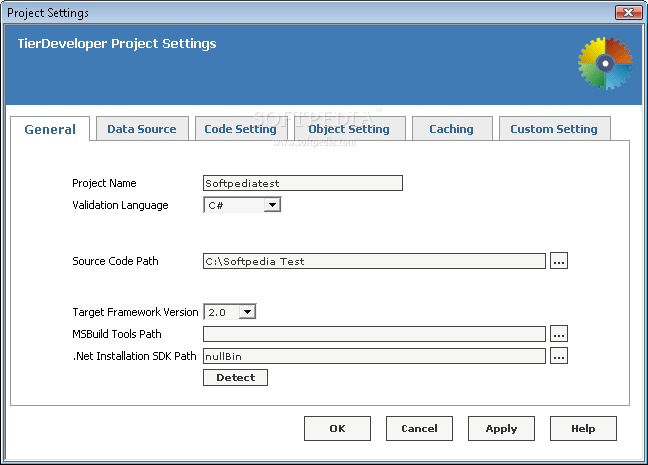This screenshot has height=465, width=648.
Task: Click the Apply button
Action: point(501,429)
